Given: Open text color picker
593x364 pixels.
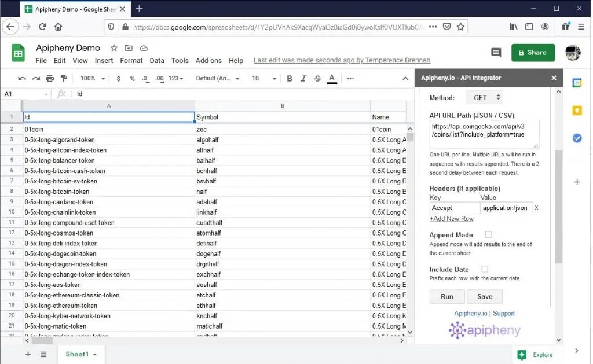Looking at the screenshot, I should click(x=332, y=79).
